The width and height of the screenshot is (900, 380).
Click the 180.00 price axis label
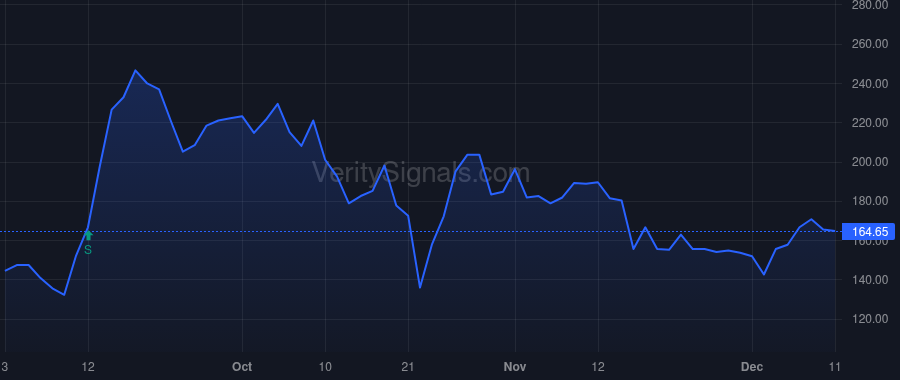point(871,201)
